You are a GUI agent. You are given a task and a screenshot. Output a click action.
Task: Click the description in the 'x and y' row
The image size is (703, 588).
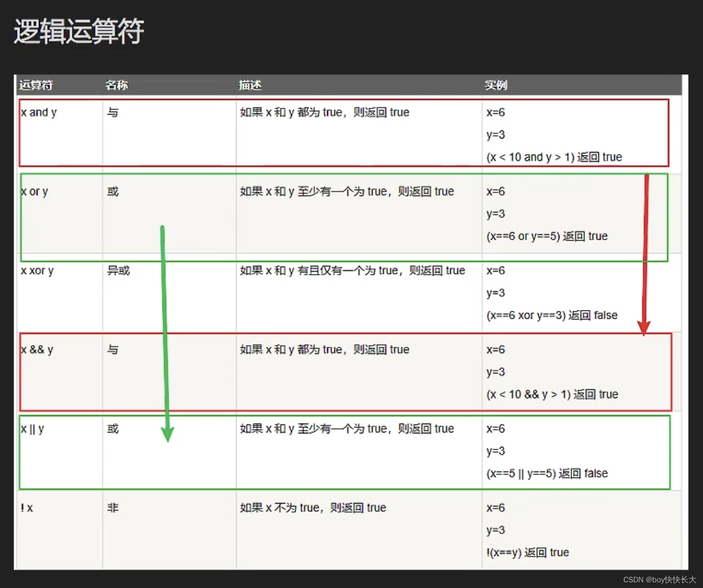pos(325,112)
